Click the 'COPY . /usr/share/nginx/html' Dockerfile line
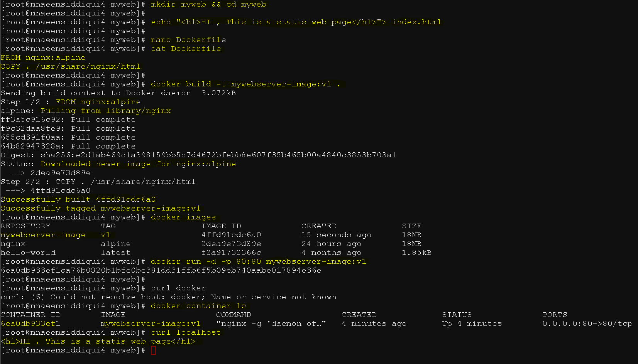This screenshot has height=364, width=638. tap(71, 66)
